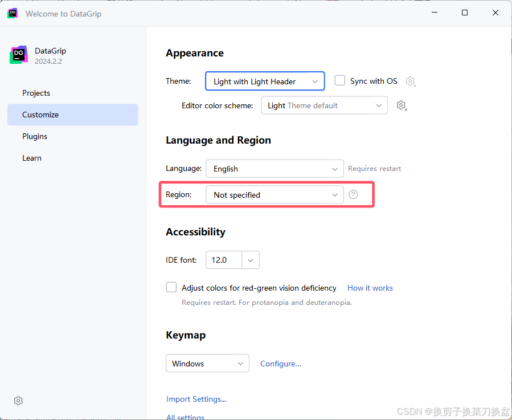The image size is (512, 420).
Task: Click the IDE font value field 12.0
Action: click(x=224, y=260)
